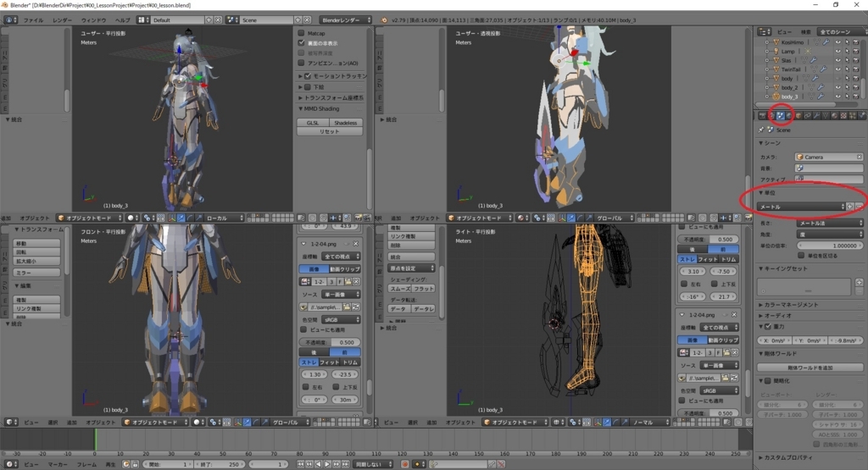This screenshot has height=470, width=868.
Task: Click the add rigid body world button
Action: [810, 368]
